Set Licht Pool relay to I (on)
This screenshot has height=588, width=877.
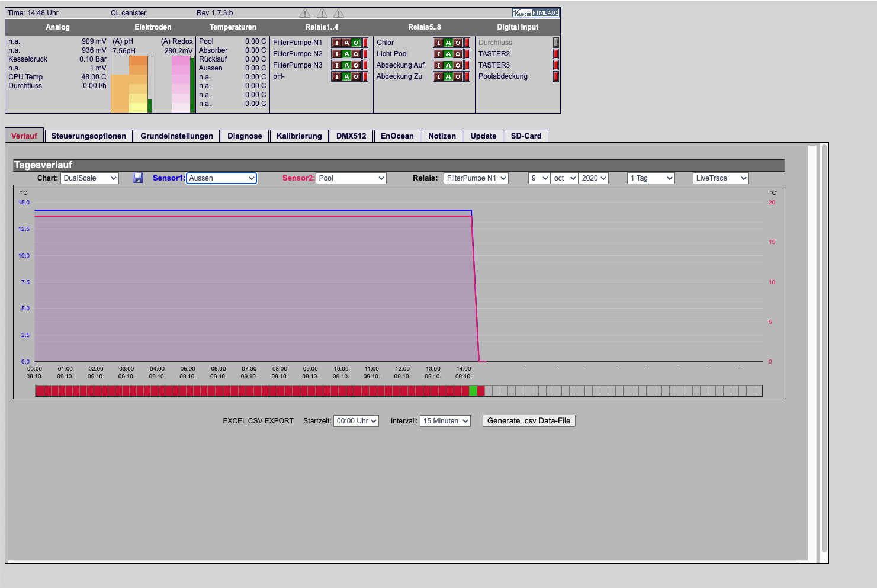pyautogui.click(x=439, y=54)
